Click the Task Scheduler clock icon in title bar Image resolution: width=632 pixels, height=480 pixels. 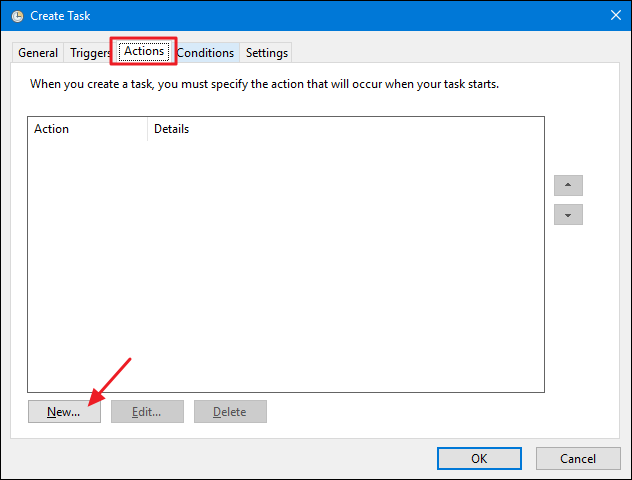pyautogui.click(x=17, y=16)
